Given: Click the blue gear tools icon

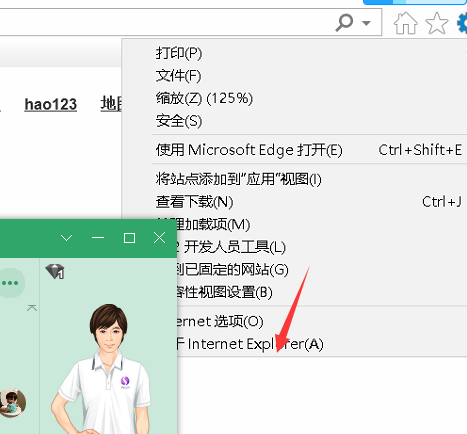Looking at the screenshot, I should (462, 23).
